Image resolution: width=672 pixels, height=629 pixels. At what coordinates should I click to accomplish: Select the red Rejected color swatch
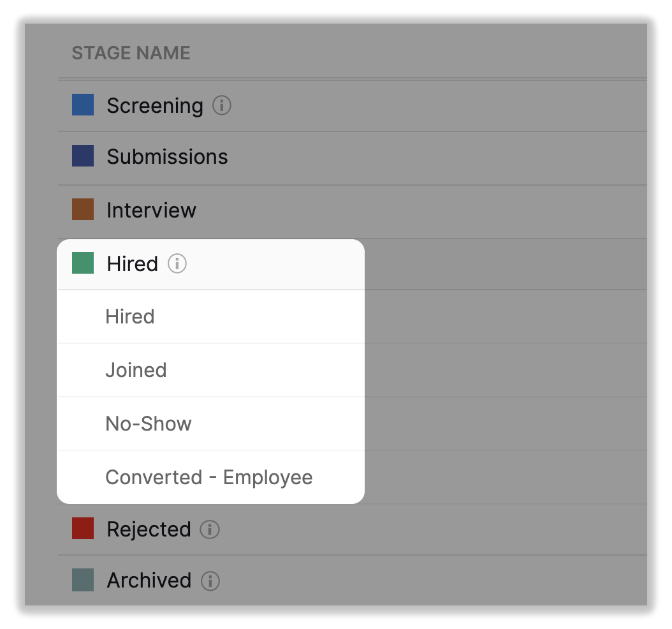pyautogui.click(x=83, y=529)
